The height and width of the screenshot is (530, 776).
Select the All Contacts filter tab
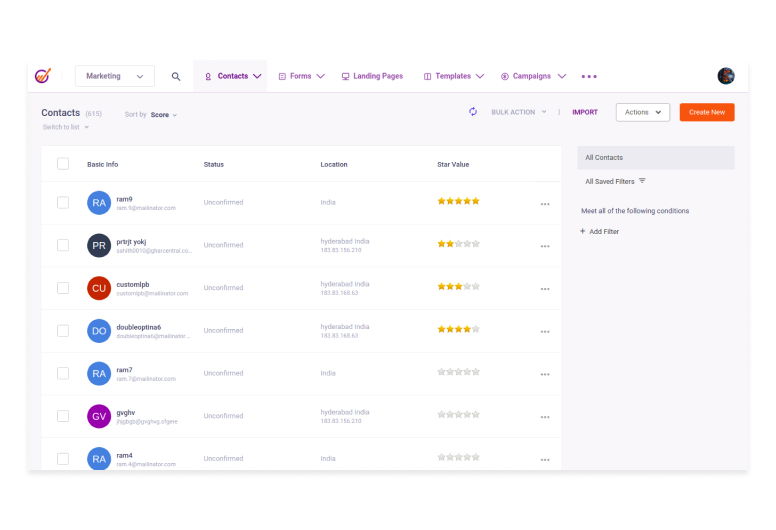pyautogui.click(x=656, y=157)
